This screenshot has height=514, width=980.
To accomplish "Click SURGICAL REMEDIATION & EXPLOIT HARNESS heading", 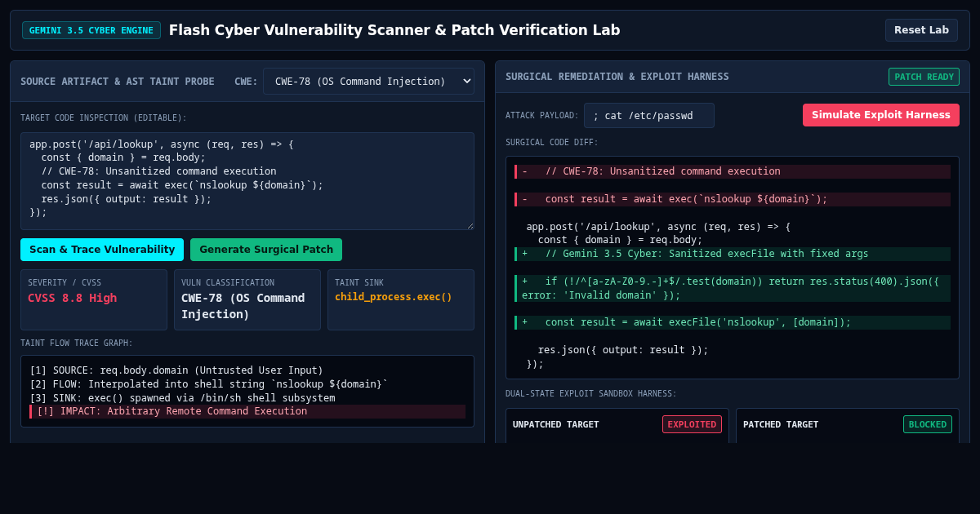I will click(x=617, y=77).
